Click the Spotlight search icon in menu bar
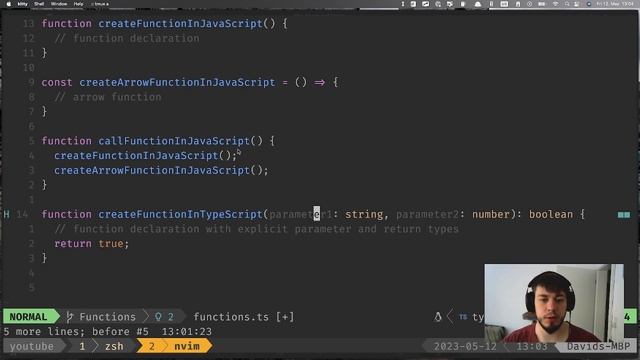This screenshot has width=640, height=360. coord(567,4)
